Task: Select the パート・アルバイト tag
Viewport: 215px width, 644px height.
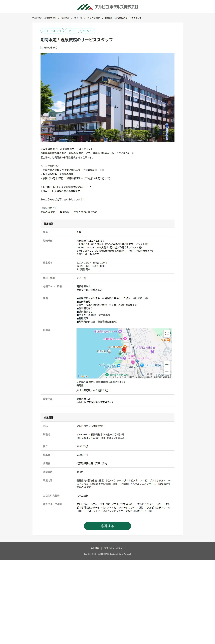Action: [52, 31]
